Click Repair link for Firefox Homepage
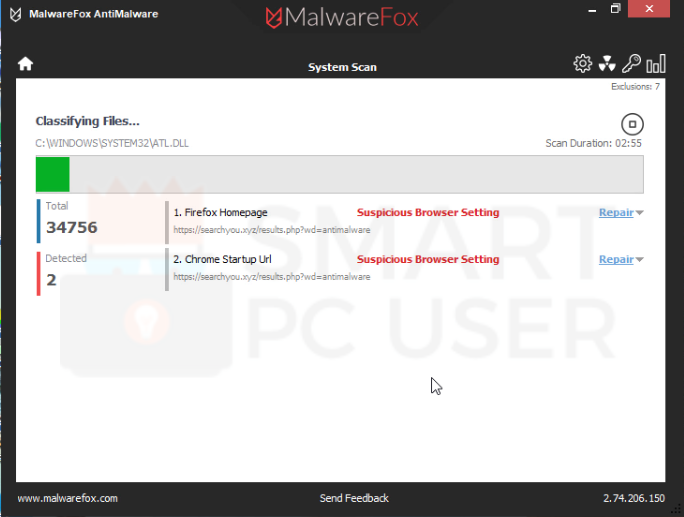Viewport: 684px width, 517px height. coord(615,212)
